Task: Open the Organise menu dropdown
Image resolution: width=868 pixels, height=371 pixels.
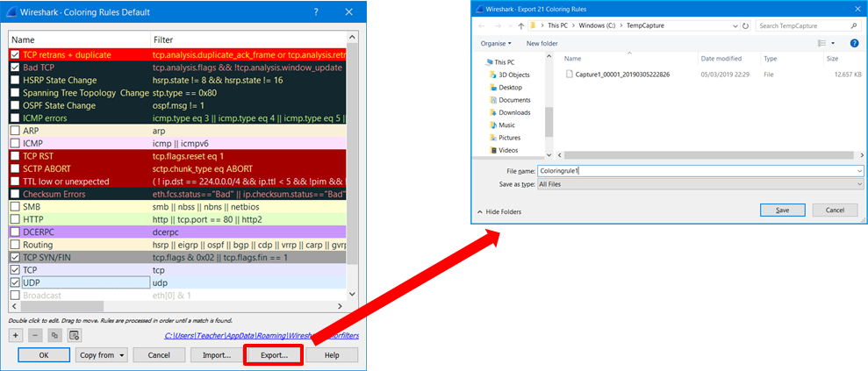Action: [x=497, y=43]
